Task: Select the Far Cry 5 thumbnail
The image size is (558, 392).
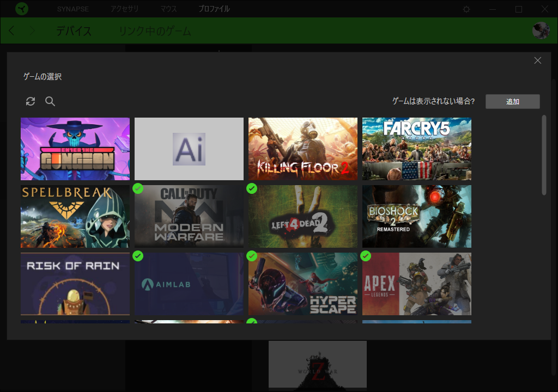Action: [417, 149]
